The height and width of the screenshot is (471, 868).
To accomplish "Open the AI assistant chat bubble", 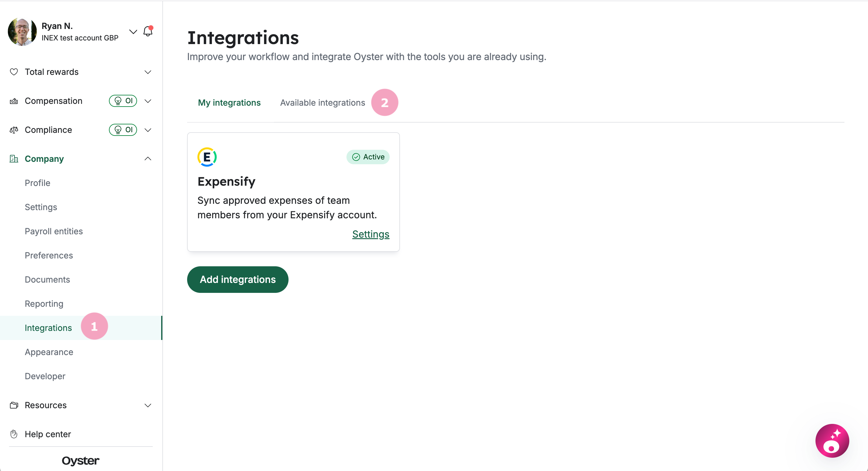I will [832, 441].
